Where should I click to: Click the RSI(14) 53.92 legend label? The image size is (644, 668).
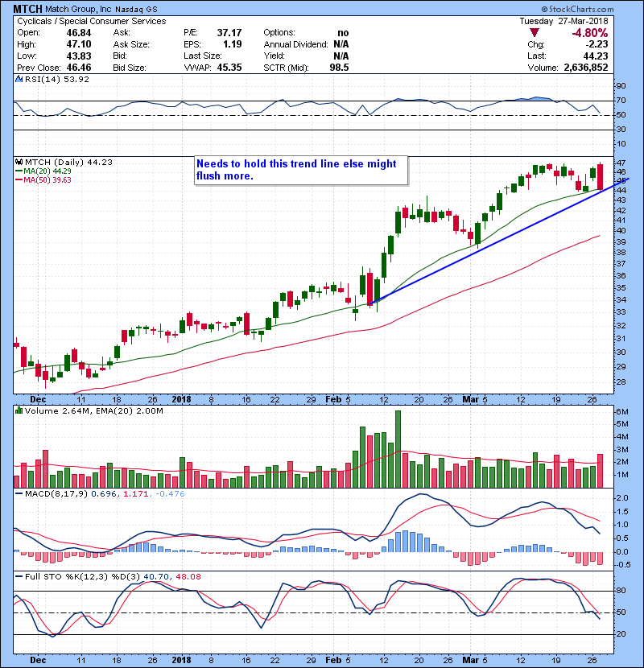tap(56, 79)
